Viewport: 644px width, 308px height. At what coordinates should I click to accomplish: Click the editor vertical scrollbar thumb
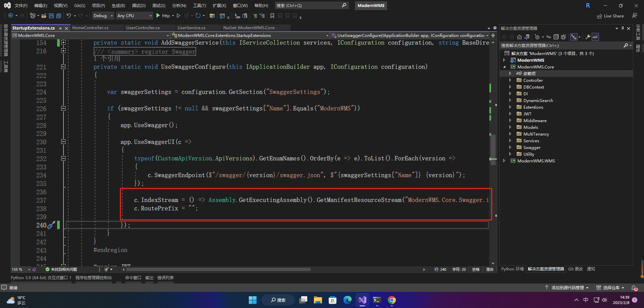pyautogui.click(x=493, y=150)
